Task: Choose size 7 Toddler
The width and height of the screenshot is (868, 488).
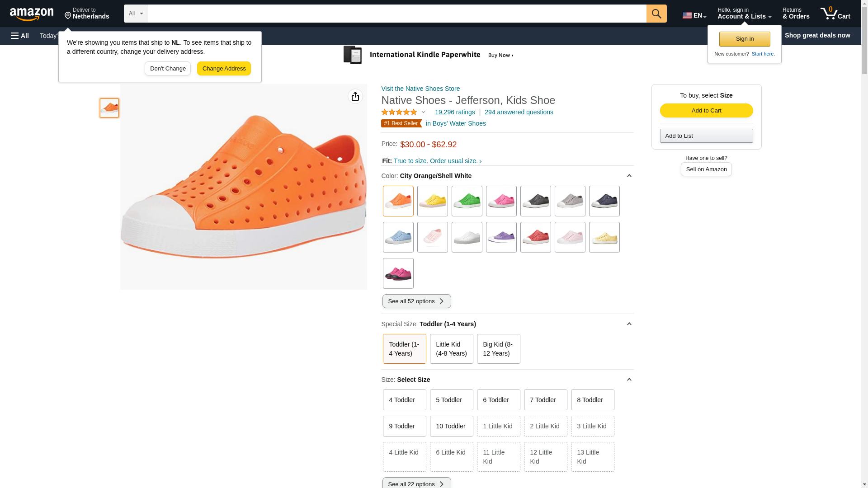Action: pos(545,400)
